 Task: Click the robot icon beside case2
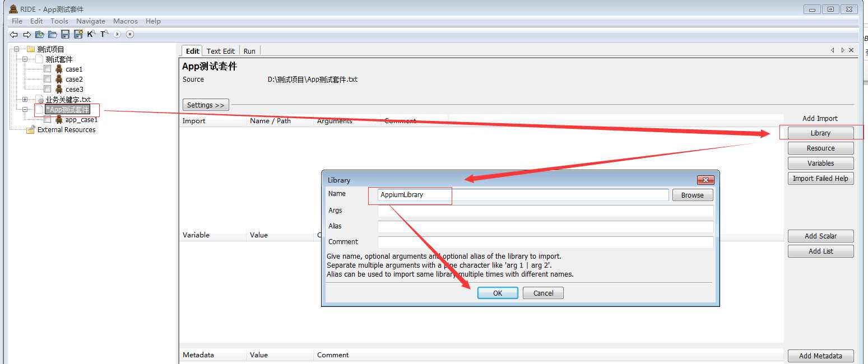pos(59,79)
